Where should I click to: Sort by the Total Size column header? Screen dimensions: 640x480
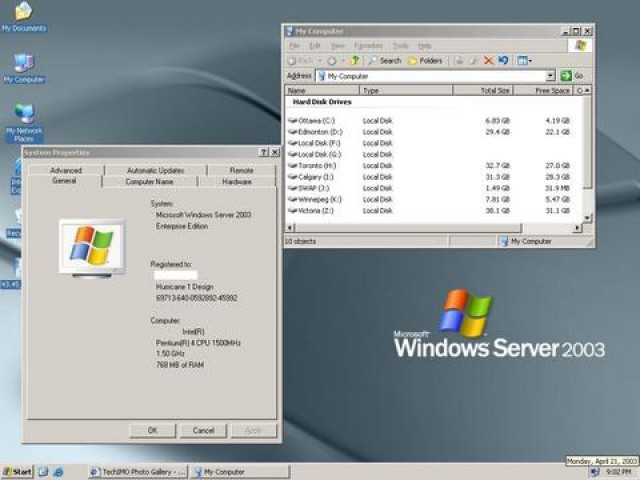click(x=483, y=91)
